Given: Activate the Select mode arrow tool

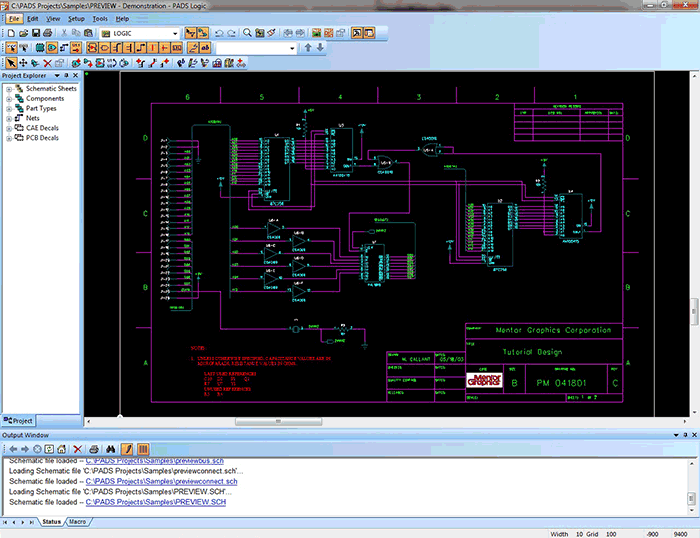Looking at the screenshot, I should [x=11, y=63].
